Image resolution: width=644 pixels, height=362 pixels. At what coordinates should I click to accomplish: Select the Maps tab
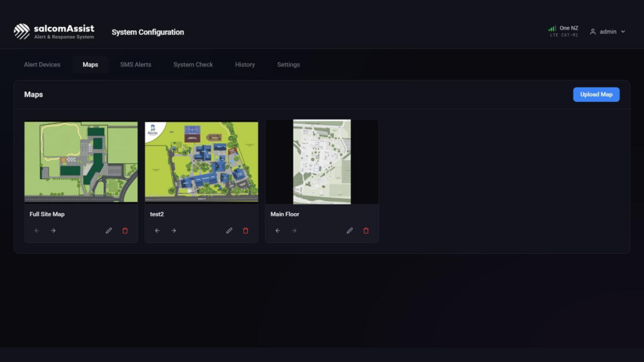(91, 65)
